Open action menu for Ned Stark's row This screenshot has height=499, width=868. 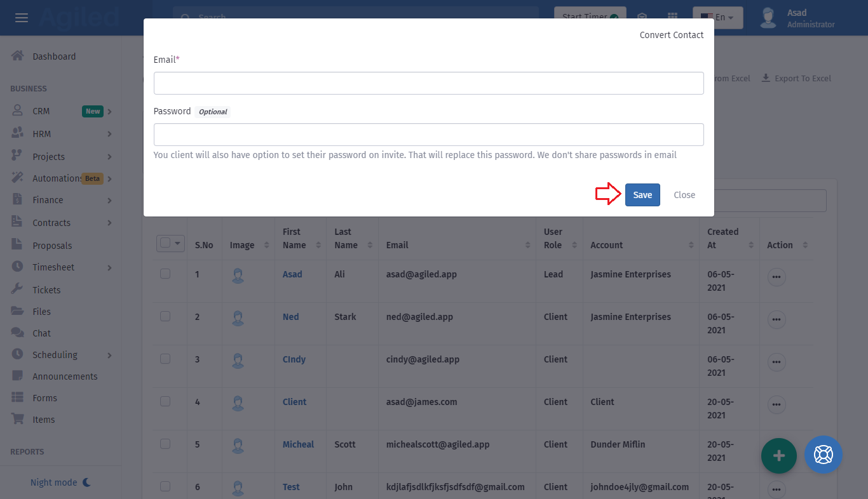click(x=776, y=320)
